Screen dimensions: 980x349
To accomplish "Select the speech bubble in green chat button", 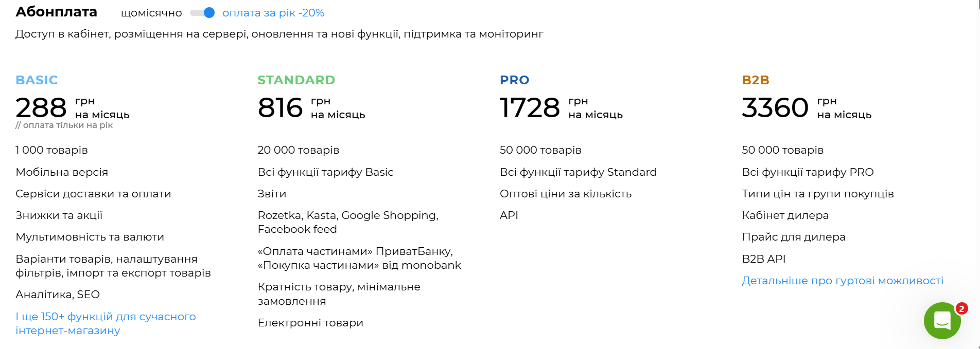I will point(942,321).
